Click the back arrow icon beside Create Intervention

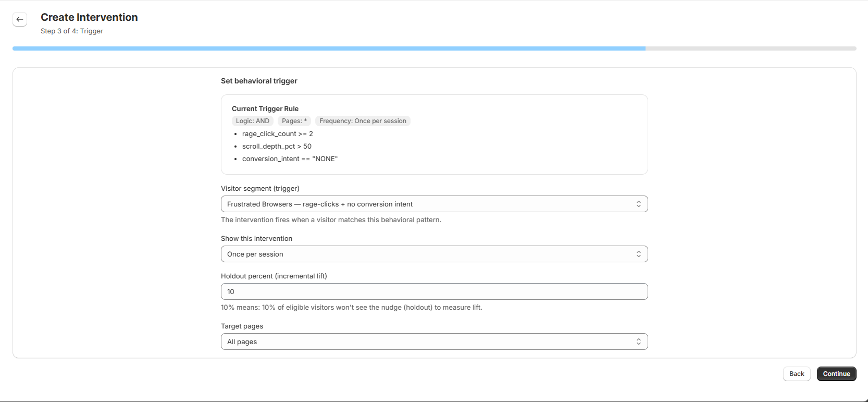[20, 19]
